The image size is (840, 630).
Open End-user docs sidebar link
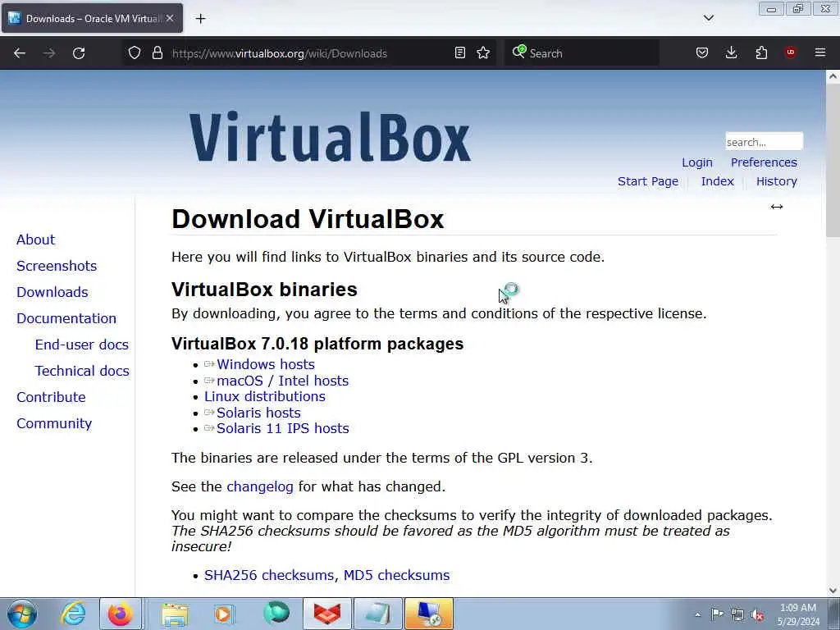point(82,345)
